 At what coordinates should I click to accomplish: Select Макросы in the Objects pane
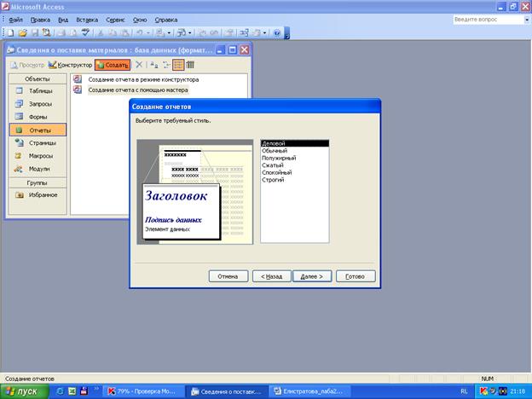tap(38, 156)
